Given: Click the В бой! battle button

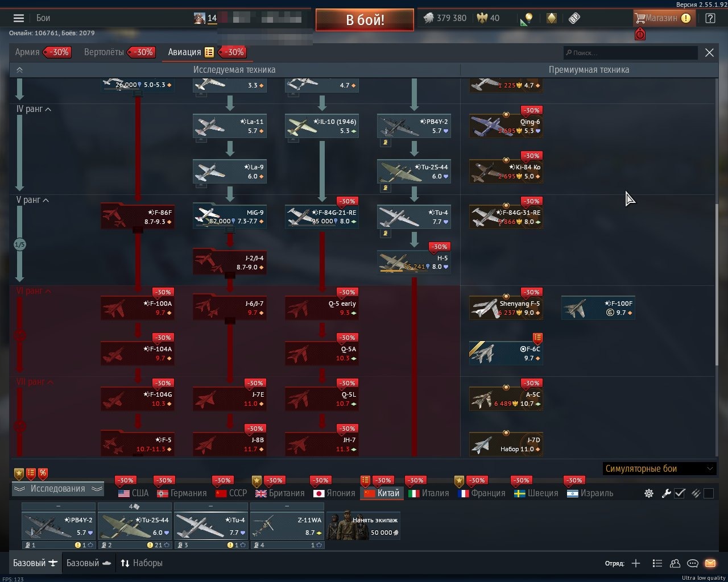Looking at the screenshot, I should 365,20.
